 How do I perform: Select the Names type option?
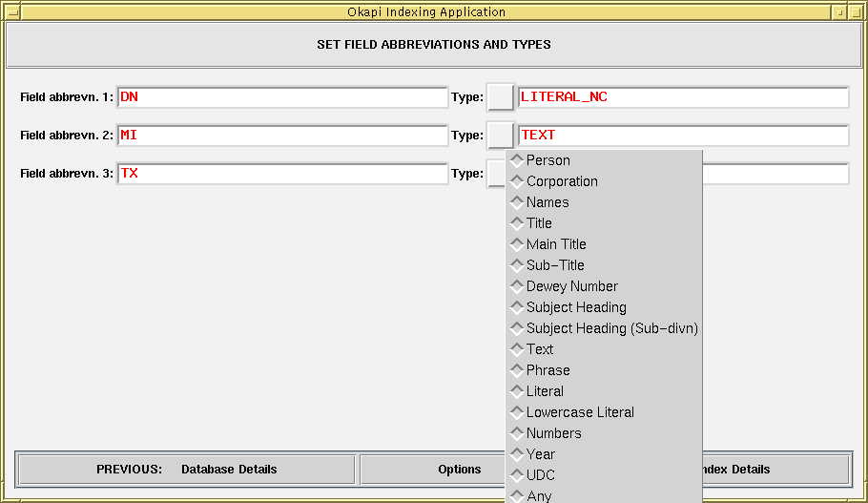pyautogui.click(x=604, y=202)
